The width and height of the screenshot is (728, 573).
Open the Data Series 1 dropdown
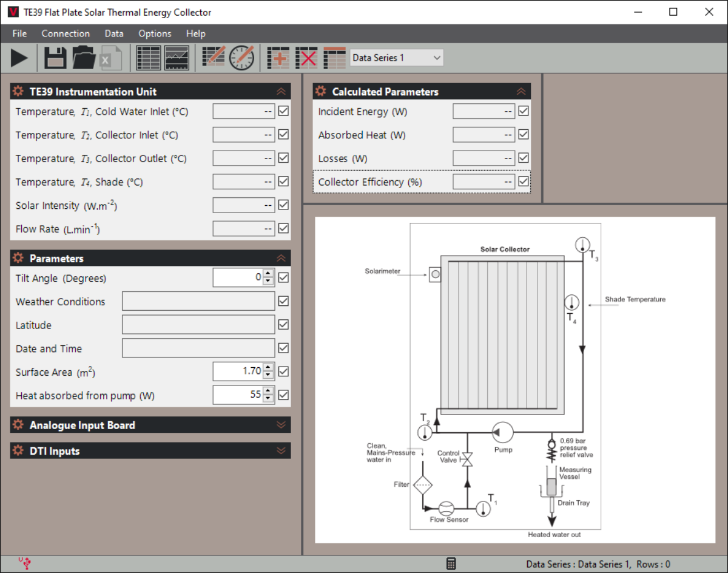click(397, 58)
